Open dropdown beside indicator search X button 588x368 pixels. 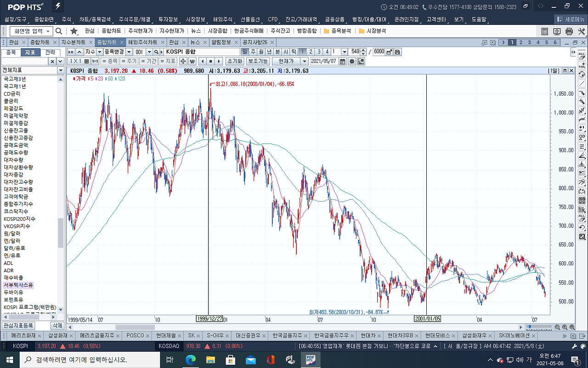pyautogui.click(x=61, y=61)
